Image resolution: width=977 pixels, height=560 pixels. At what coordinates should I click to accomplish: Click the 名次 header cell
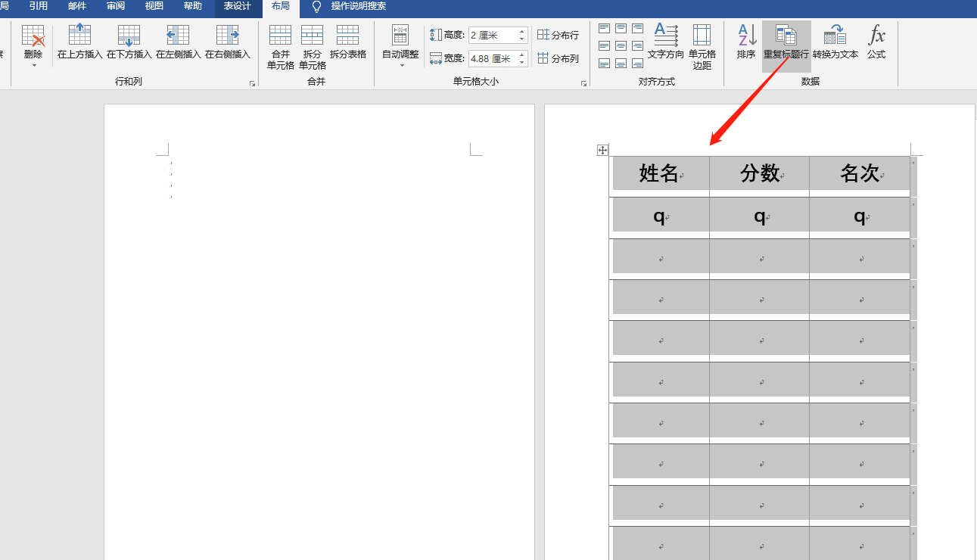860,176
